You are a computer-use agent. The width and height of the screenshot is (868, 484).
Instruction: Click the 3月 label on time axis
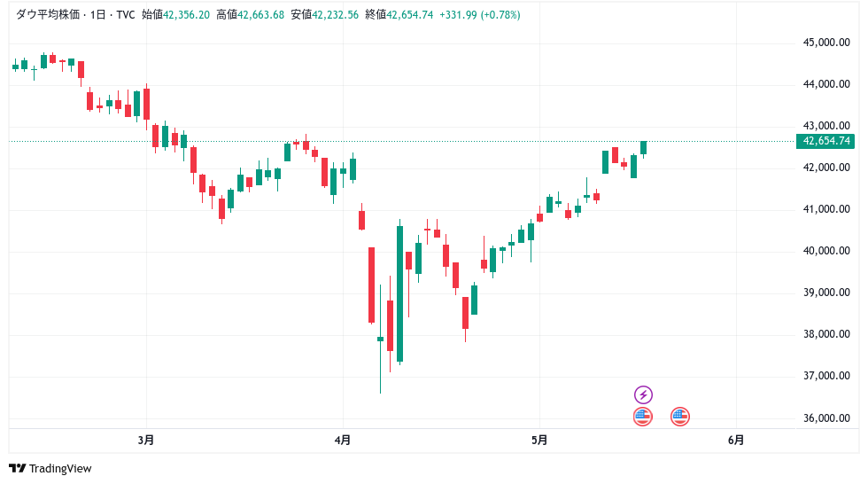pos(147,440)
